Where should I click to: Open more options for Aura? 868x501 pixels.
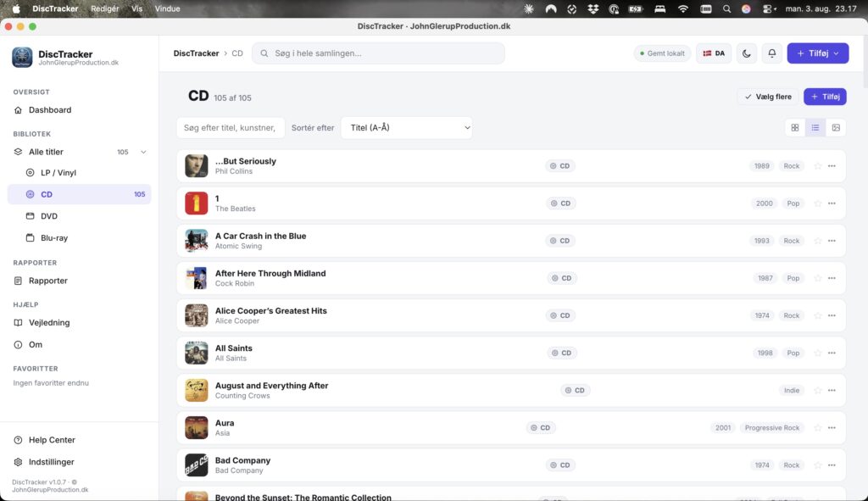832,428
